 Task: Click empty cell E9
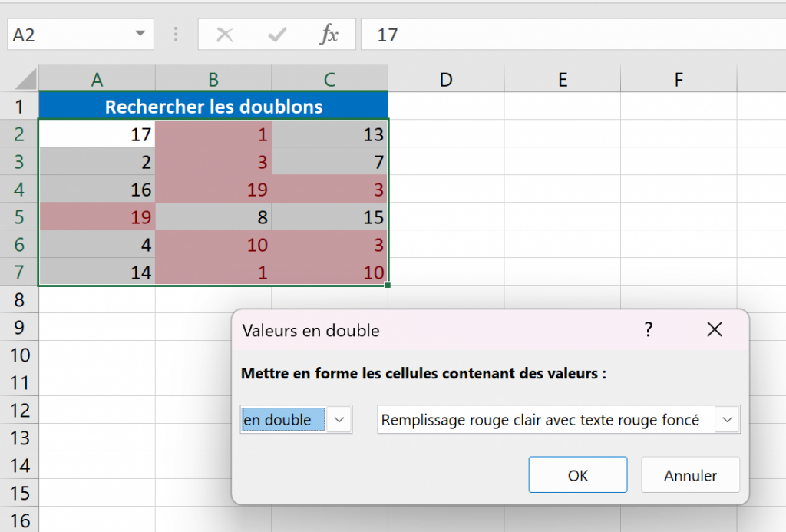coord(563,328)
